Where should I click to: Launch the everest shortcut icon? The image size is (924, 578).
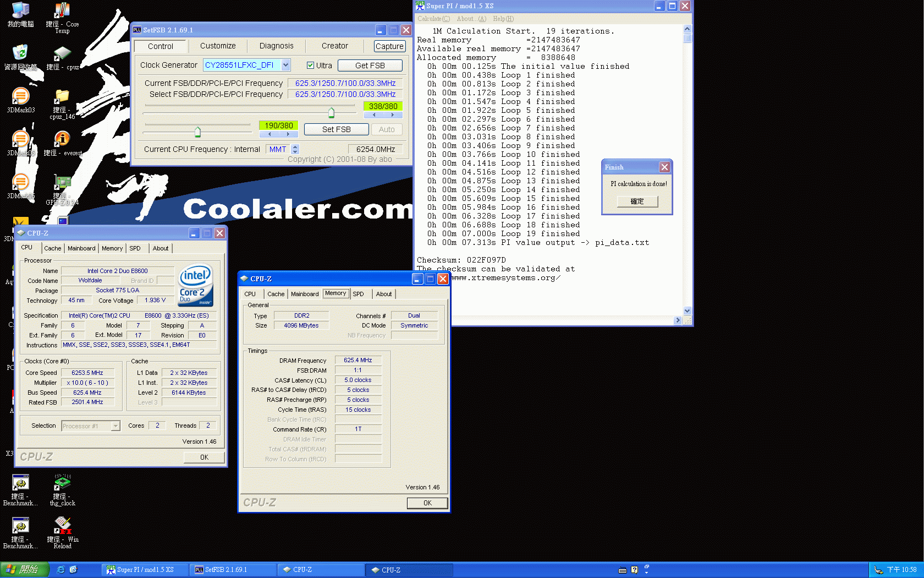62,144
